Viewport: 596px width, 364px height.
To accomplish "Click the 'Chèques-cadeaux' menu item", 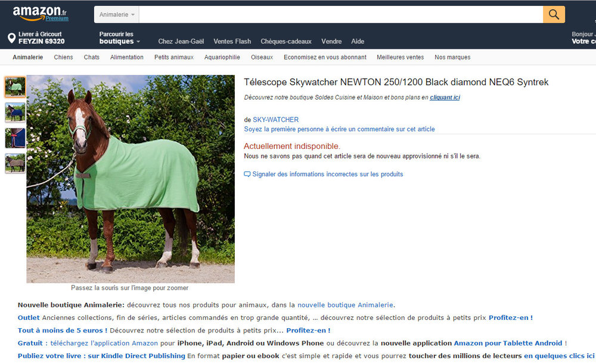I will pyautogui.click(x=286, y=41).
